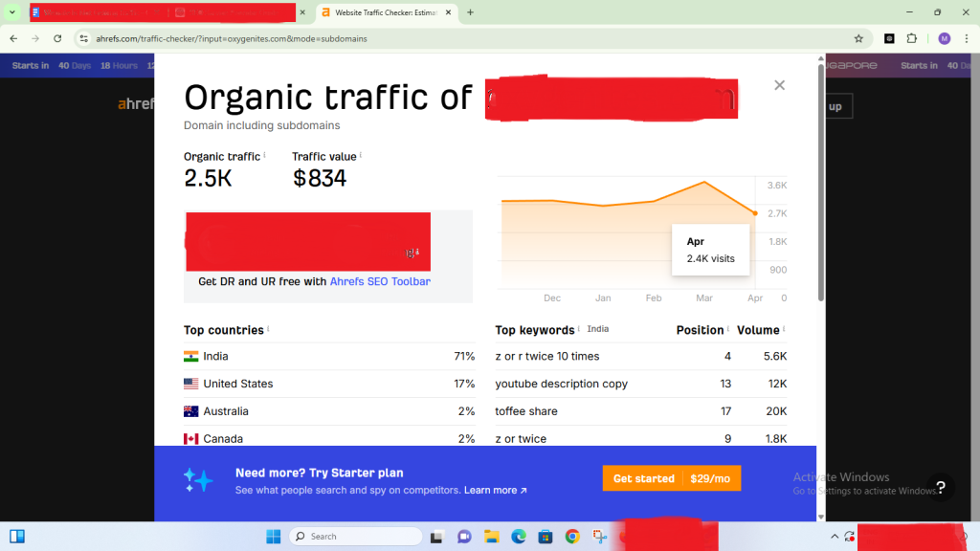Open Chrome three-dot menu
980x551 pixels.
tap(966, 38)
